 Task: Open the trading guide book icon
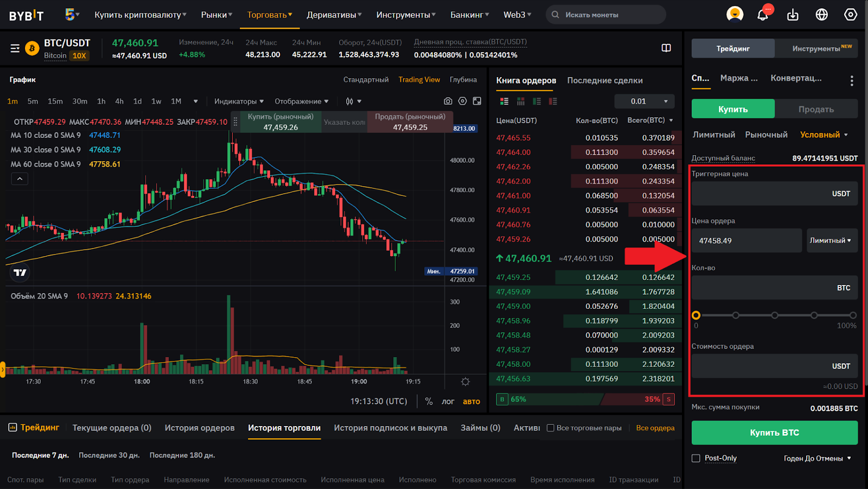coord(666,48)
